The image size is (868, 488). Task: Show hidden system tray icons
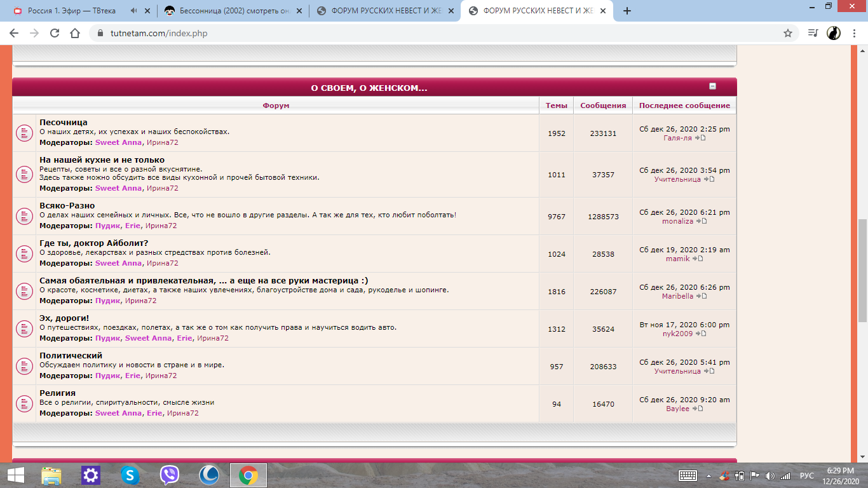point(709,475)
